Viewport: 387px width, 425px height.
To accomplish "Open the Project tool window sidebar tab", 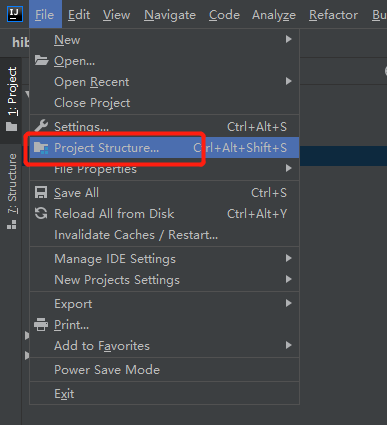I will (x=12, y=99).
